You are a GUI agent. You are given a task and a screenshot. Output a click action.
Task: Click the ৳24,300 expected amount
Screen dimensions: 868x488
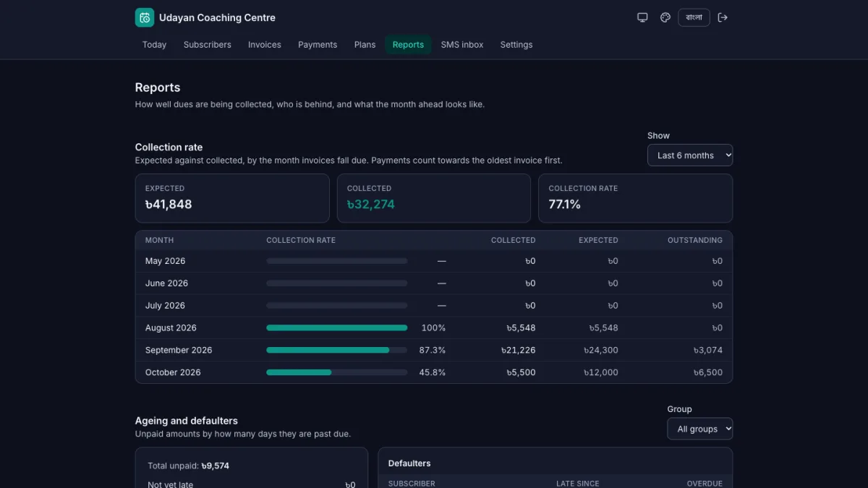point(601,351)
